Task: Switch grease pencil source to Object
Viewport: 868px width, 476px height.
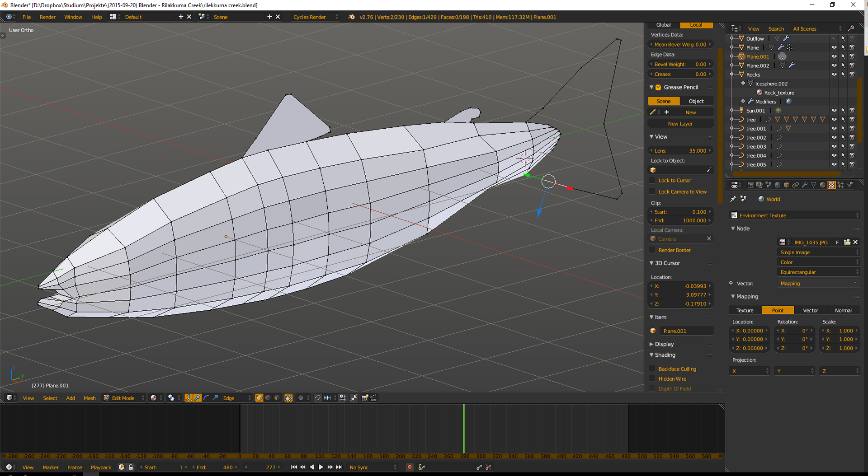Action: (x=696, y=101)
